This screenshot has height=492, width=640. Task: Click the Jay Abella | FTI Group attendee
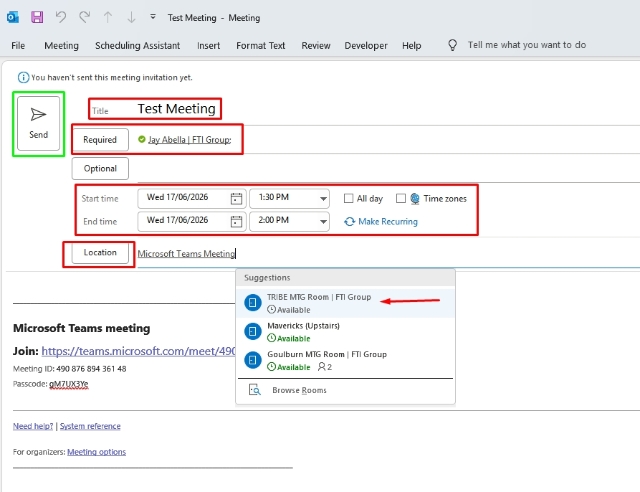coord(189,140)
